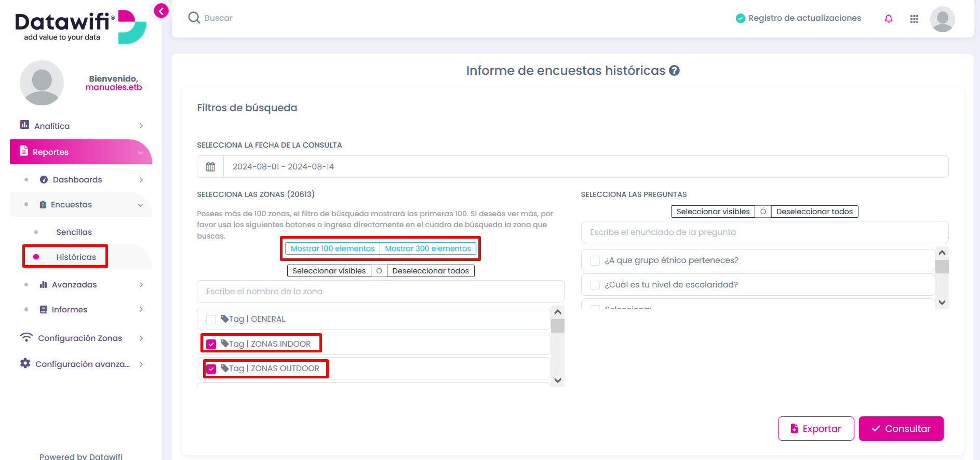Uncheck the Tag ZONAS INDOOR checkbox

[x=211, y=344]
